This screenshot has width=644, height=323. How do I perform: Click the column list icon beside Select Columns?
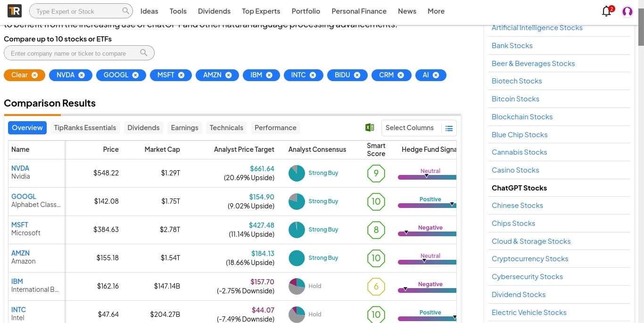coord(449,128)
